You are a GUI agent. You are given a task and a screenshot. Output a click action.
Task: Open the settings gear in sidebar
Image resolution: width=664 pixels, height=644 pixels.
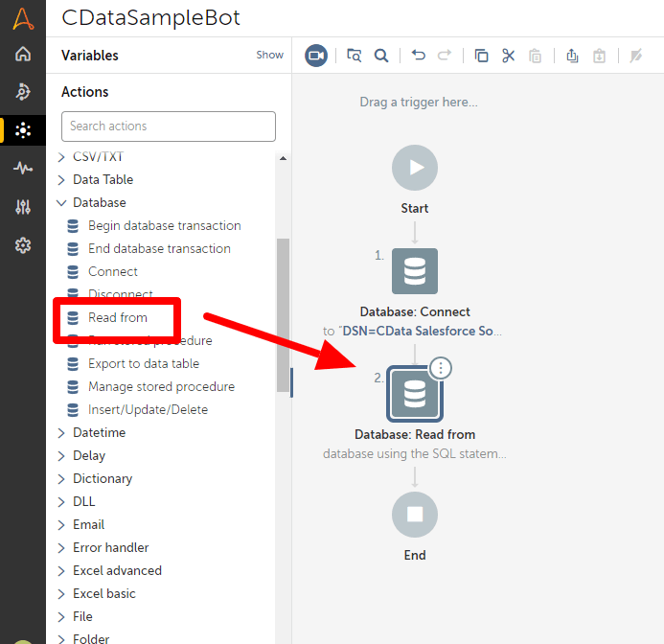pos(23,245)
